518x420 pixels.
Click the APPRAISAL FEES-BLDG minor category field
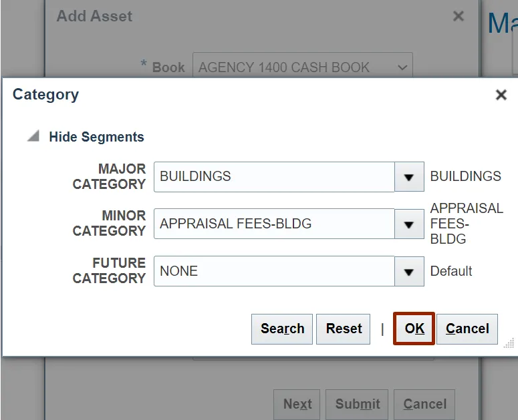[x=274, y=224]
